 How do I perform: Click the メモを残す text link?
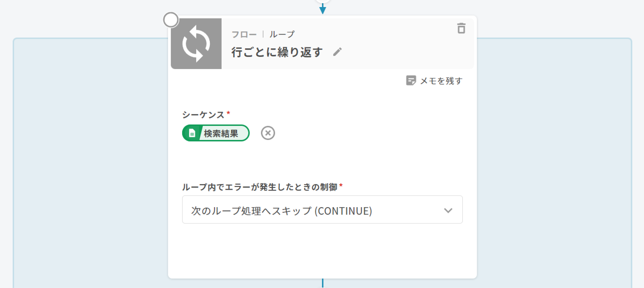tap(441, 81)
